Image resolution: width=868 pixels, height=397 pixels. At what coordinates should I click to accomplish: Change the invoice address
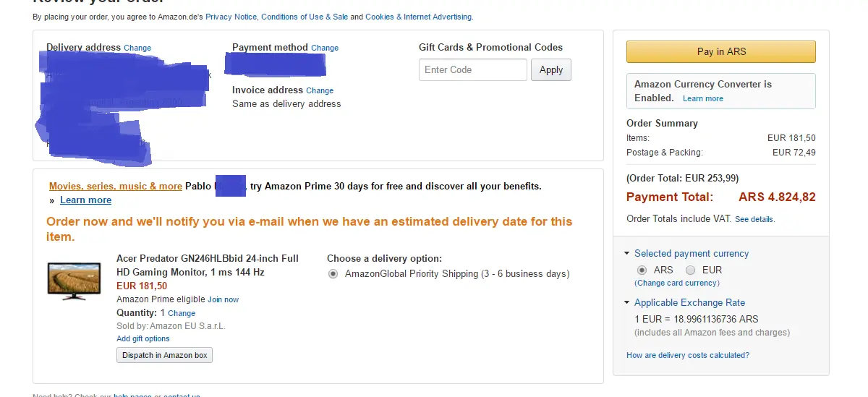[x=320, y=91]
